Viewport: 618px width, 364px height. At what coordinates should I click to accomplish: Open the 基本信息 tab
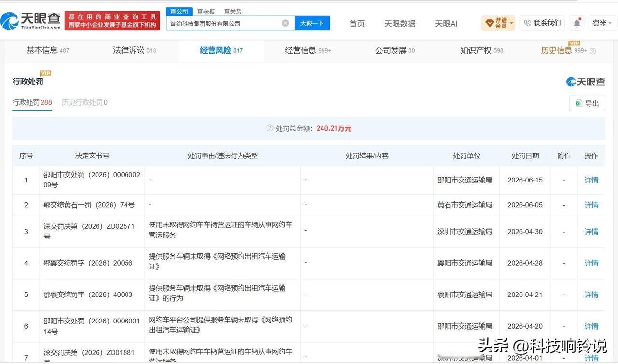point(48,50)
